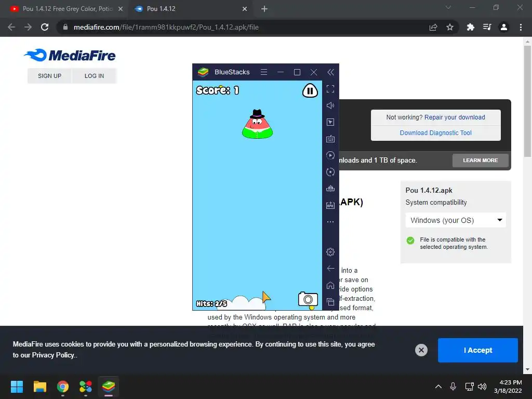Open Chrome three-dot menu
Screen dimensions: 532x399
click(521, 27)
